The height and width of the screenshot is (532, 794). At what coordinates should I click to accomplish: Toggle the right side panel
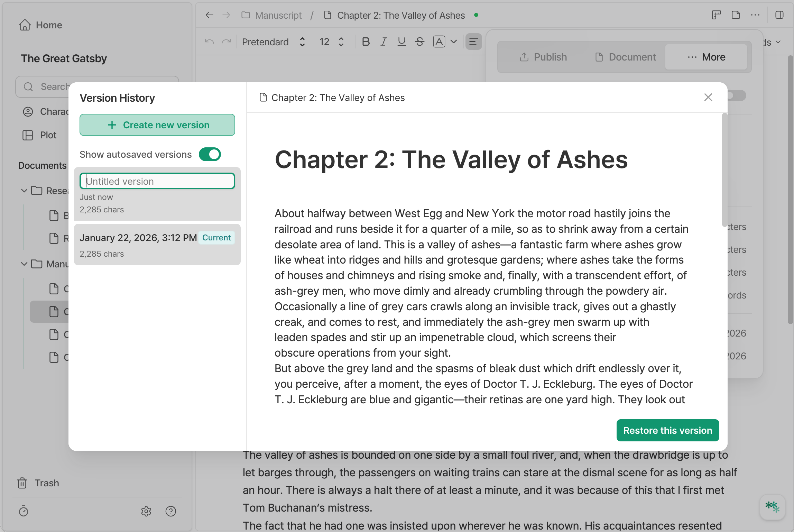point(779,15)
